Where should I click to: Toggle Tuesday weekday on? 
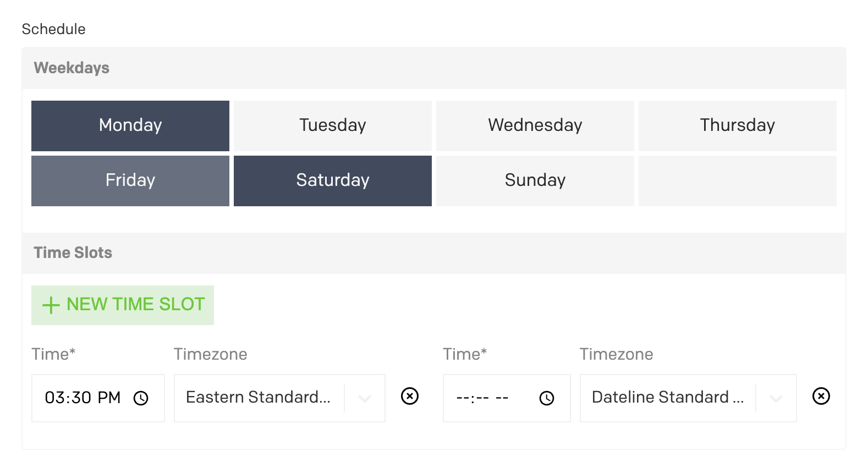click(x=332, y=125)
